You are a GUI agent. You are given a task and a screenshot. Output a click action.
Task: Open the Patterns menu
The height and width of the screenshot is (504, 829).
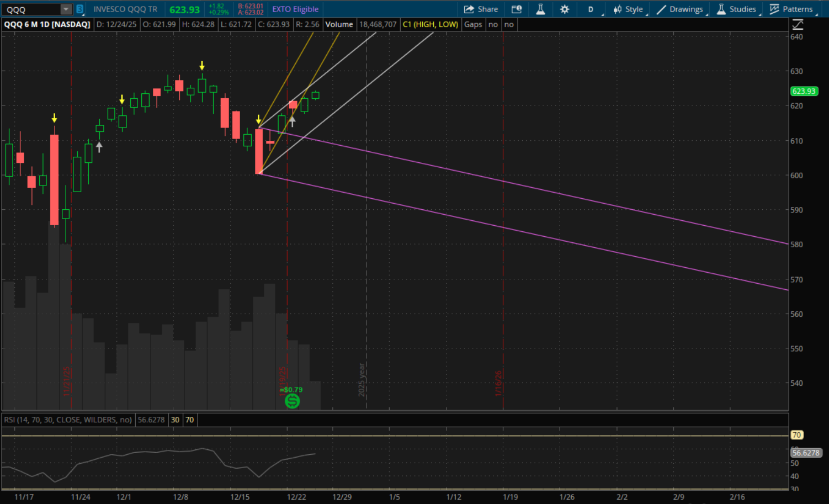tap(791, 9)
